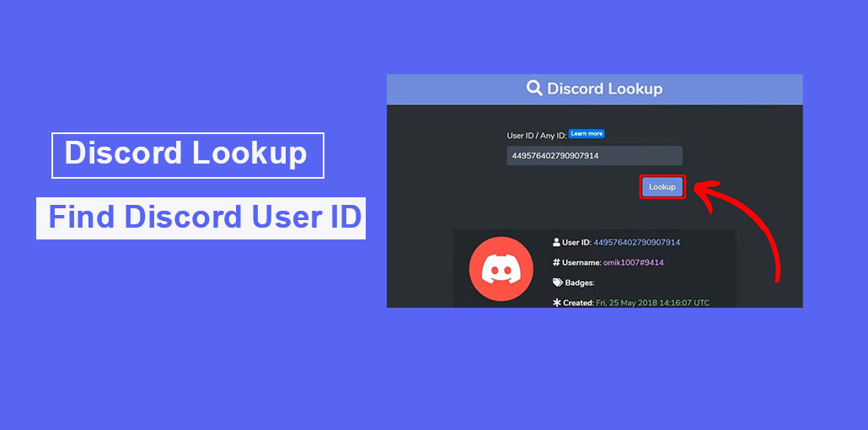This screenshot has height=430, width=868.
Task: Click the asterisk icon beside Created
Action: [557, 303]
